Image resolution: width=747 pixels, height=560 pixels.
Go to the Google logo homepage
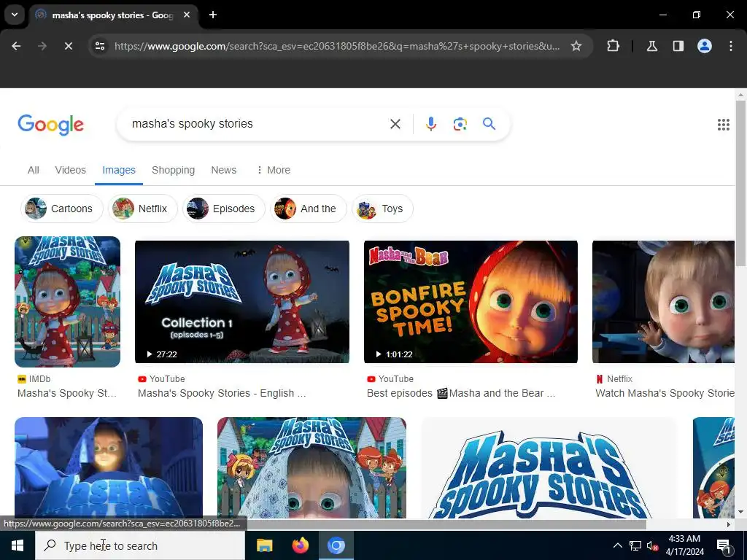[x=50, y=125]
